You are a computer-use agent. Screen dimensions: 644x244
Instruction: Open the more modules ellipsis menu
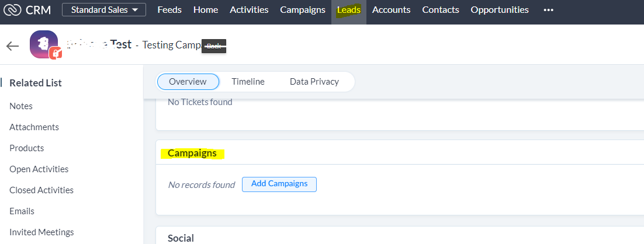[x=548, y=10]
